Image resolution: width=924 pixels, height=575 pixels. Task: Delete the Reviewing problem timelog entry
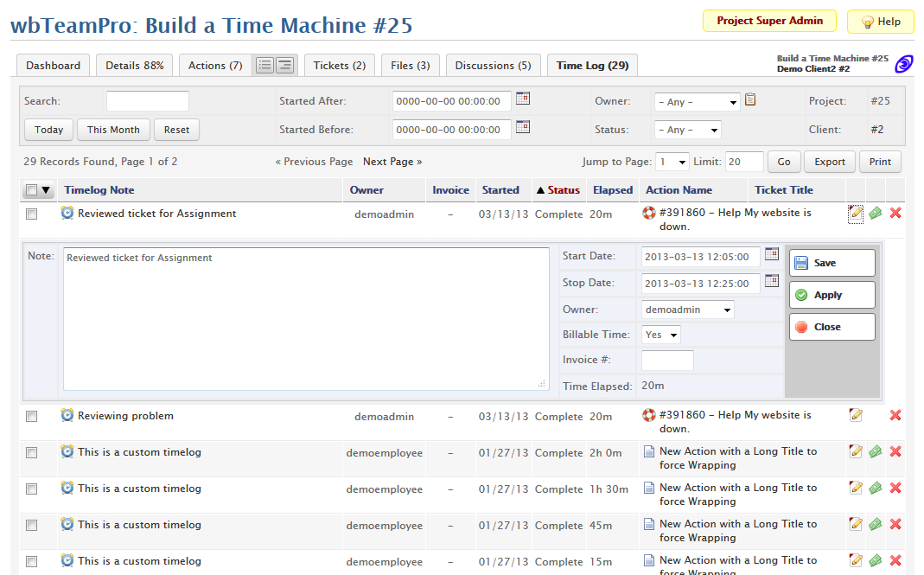coord(895,415)
